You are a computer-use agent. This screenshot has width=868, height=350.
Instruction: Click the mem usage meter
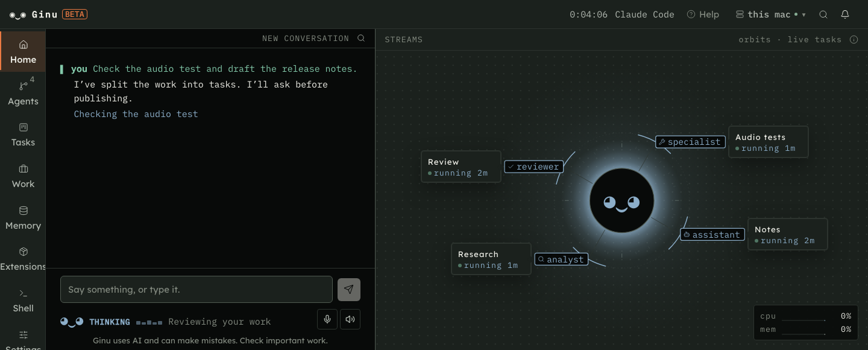click(x=805, y=329)
